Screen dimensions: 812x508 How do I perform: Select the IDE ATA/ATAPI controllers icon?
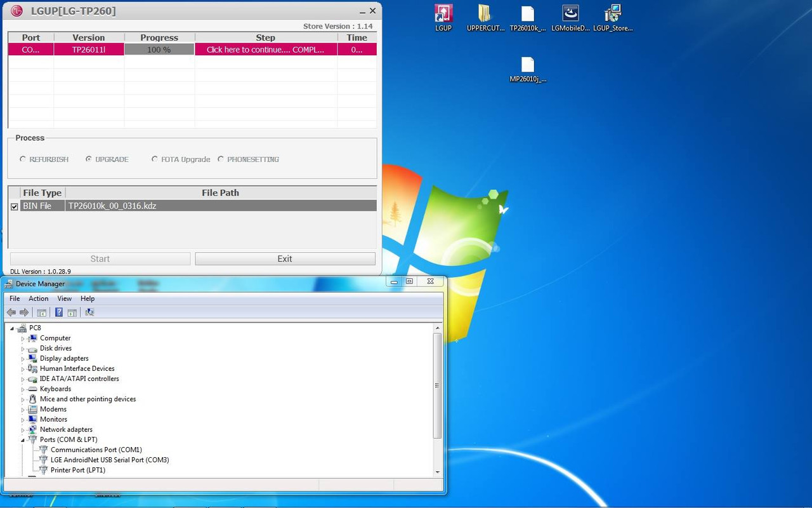33,378
